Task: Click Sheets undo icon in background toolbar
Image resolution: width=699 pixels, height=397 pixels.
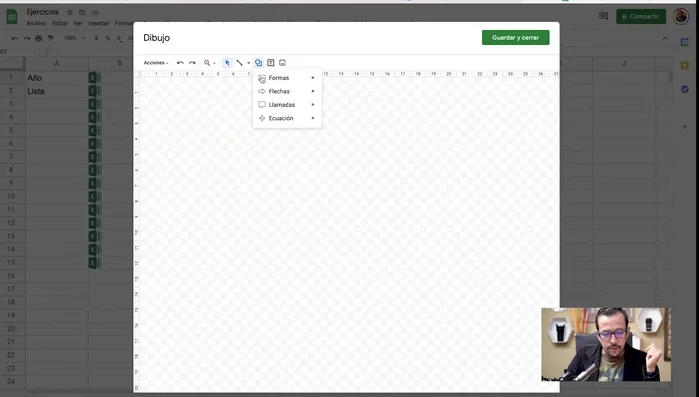Action: (x=15, y=38)
